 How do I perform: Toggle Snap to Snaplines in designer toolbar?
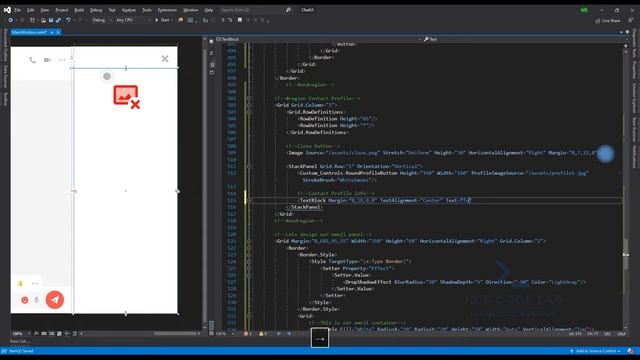67,333
